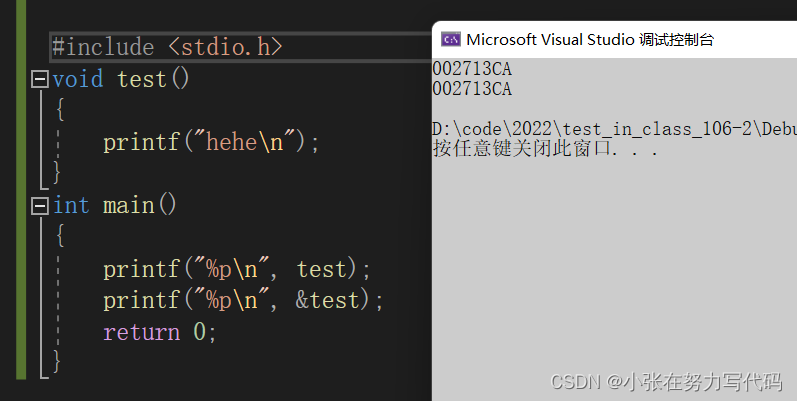Click the first 002713CA output line
Screen dimensions: 797x401
[x=472, y=69]
